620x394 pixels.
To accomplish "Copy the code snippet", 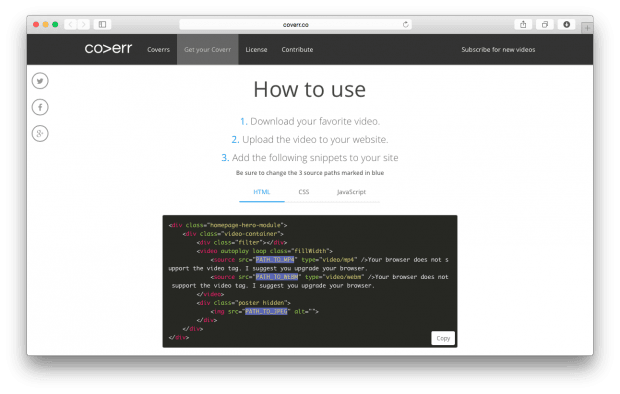I will coord(443,338).
